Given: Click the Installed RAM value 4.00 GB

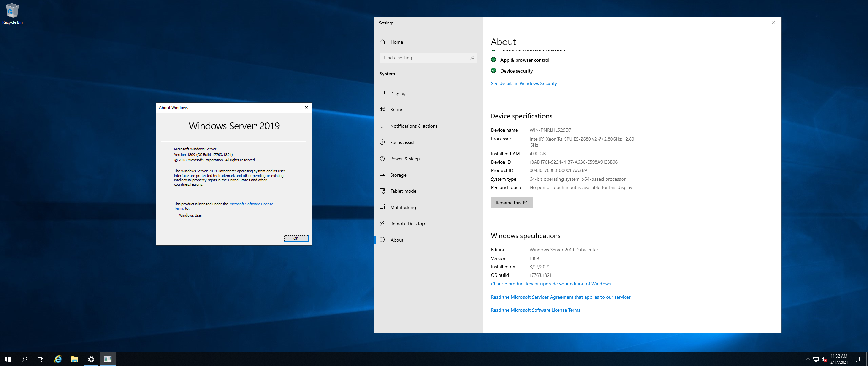Looking at the screenshot, I should (537, 154).
